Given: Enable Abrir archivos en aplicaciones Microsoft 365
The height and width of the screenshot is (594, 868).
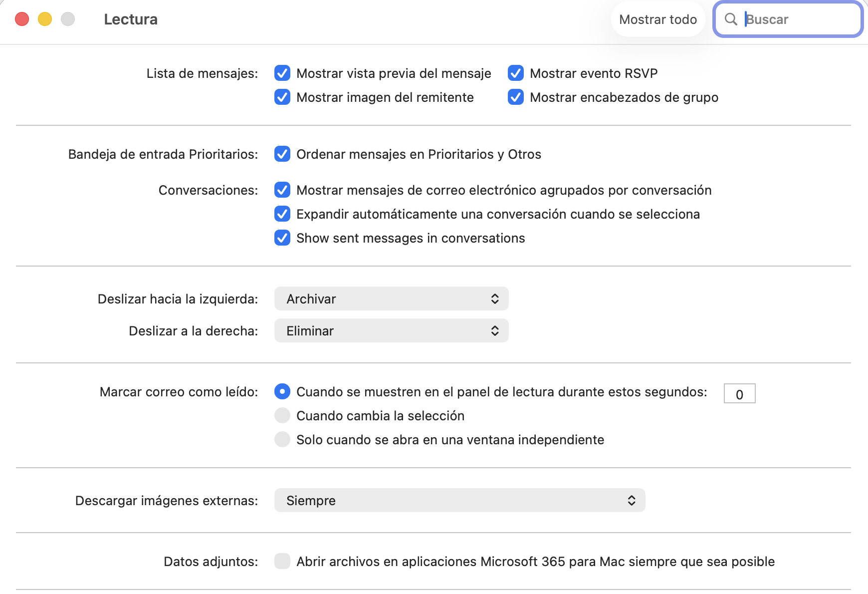Looking at the screenshot, I should [282, 562].
